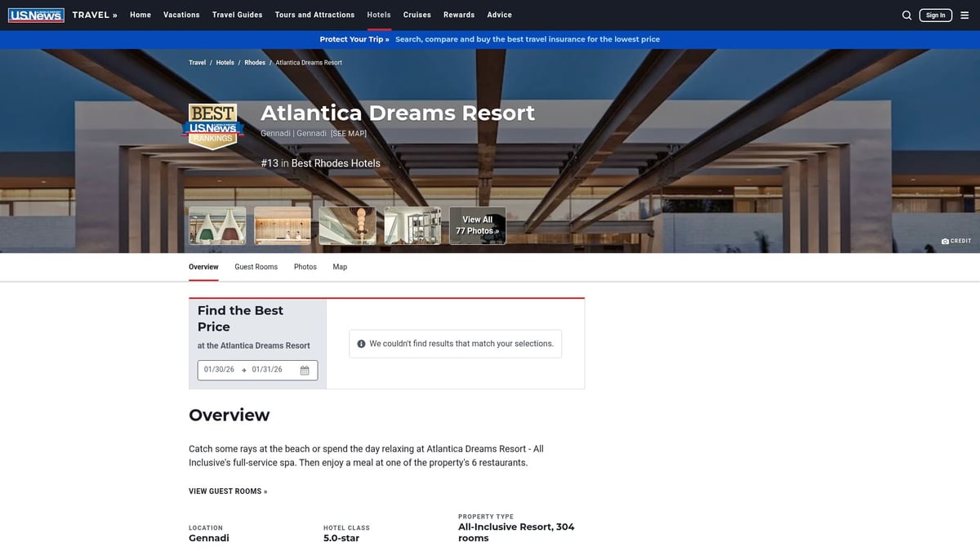This screenshot has width=980, height=551.
Task: Open Tours and Attractions in the navigation
Action: click(x=314, y=15)
